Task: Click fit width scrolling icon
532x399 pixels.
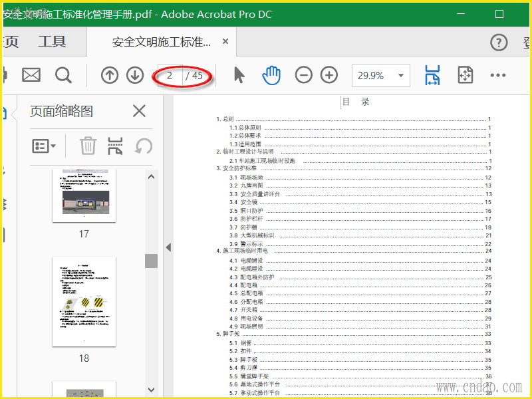Action: [x=432, y=75]
